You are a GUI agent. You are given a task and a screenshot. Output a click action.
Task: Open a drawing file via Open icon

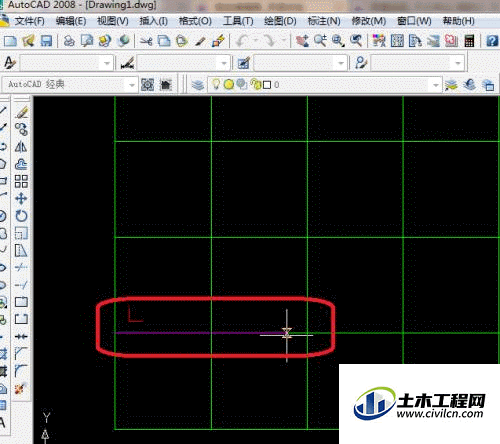point(28,41)
